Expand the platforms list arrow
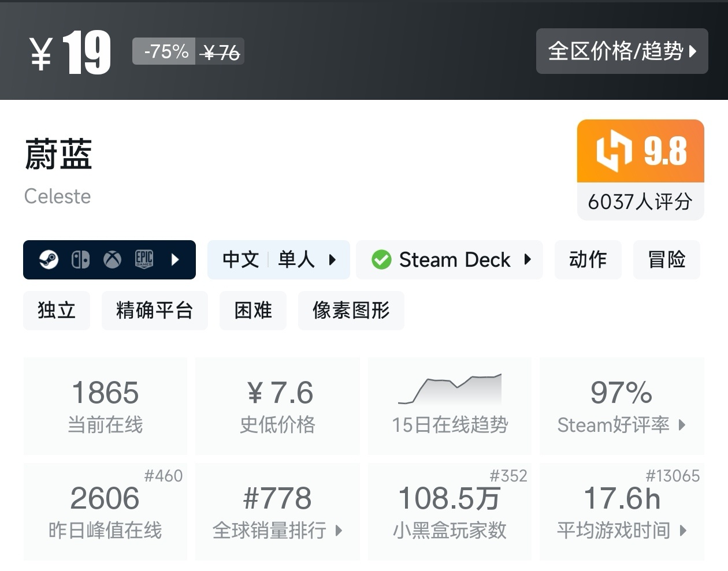Viewport: 728px width, 571px height. point(176,260)
